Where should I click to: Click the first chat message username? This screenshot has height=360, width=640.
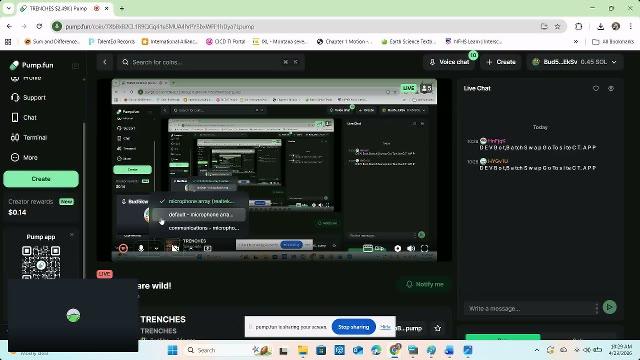coord(496,141)
